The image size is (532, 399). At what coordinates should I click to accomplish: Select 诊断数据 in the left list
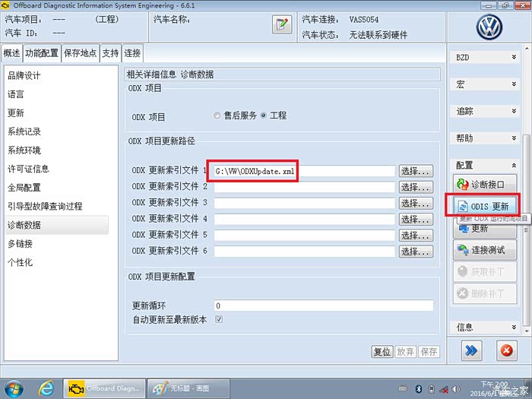click(57, 225)
